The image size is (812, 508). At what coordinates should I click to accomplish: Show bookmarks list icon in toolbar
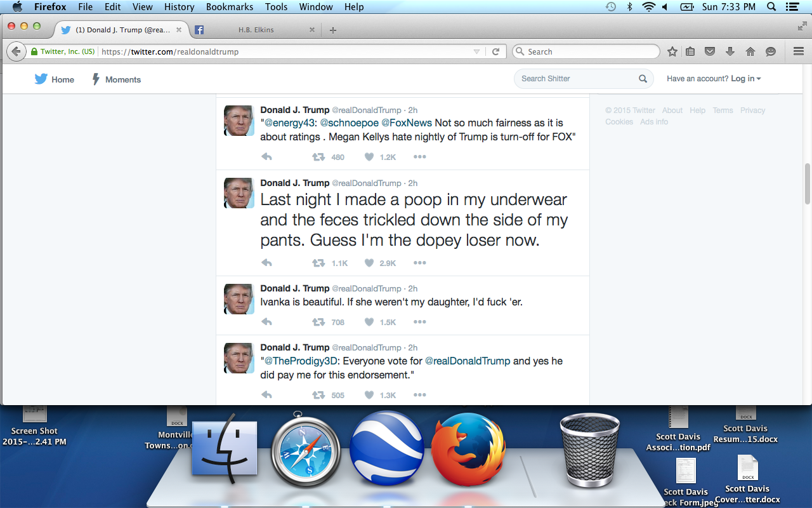691,51
